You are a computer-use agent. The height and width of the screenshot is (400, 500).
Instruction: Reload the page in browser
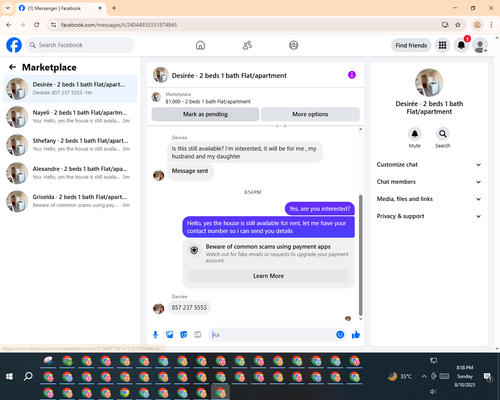pos(37,25)
